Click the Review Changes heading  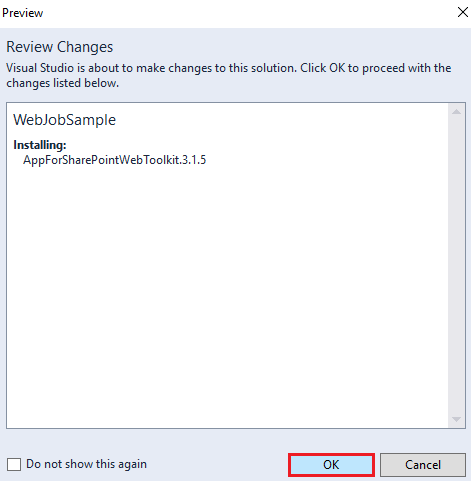(60, 47)
